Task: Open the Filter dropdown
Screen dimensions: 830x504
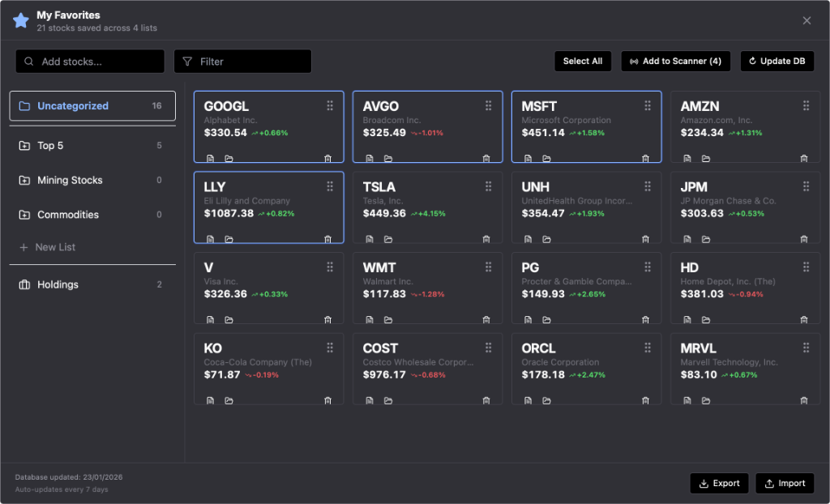Action: point(242,62)
